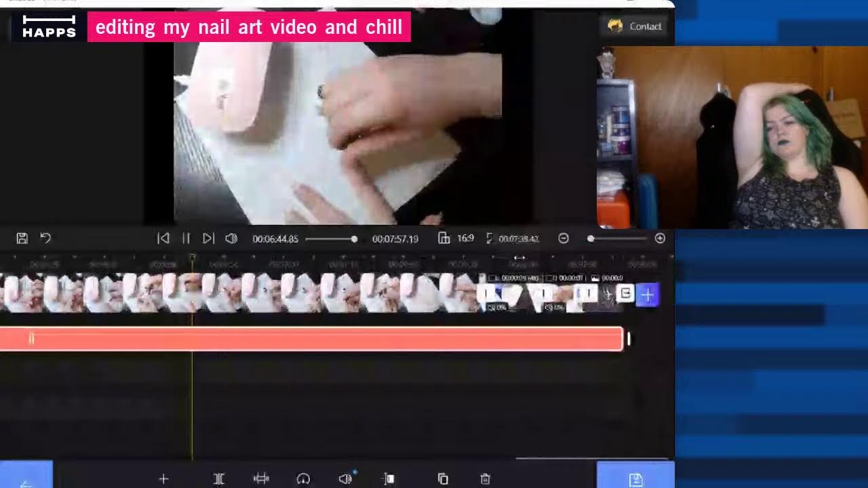Click the current time 00:06:44.85
Viewport: 868px width, 488px height.
tap(275, 239)
